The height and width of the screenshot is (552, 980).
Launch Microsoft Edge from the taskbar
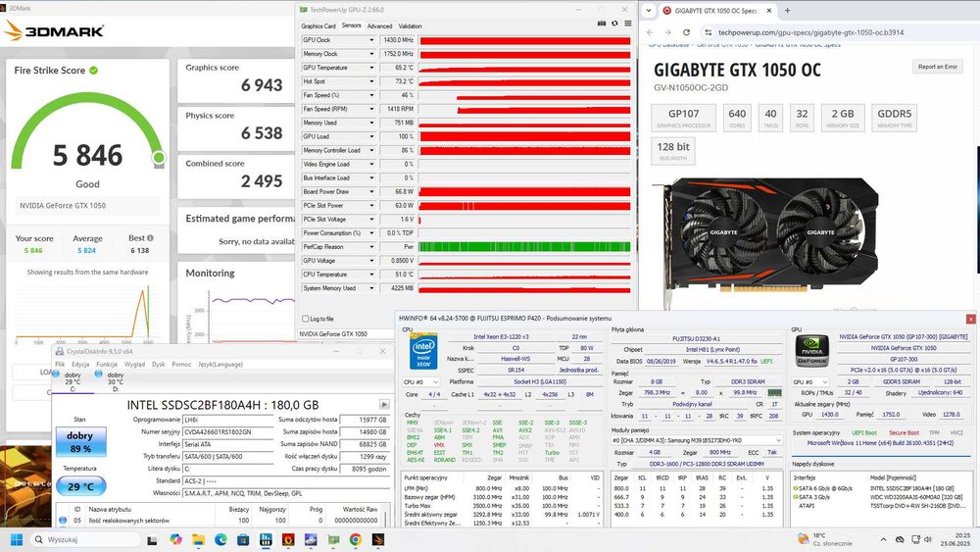pos(220,539)
